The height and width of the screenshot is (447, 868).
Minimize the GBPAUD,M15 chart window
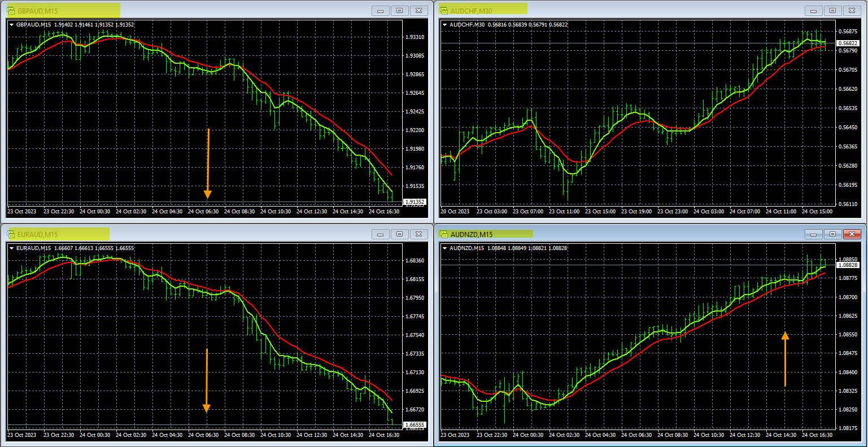381,11
